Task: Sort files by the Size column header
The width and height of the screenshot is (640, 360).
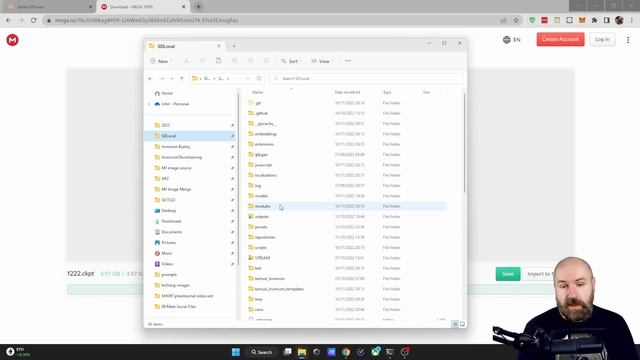Action: point(426,93)
